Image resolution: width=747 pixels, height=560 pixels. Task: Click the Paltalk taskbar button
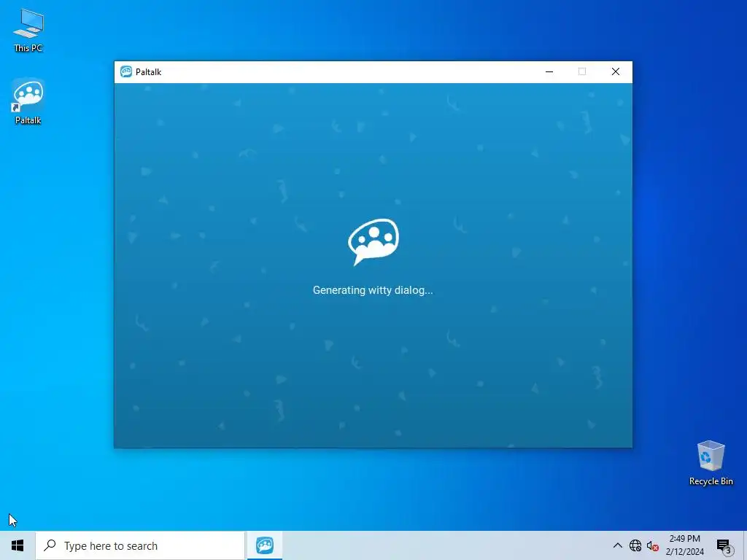[x=265, y=545]
